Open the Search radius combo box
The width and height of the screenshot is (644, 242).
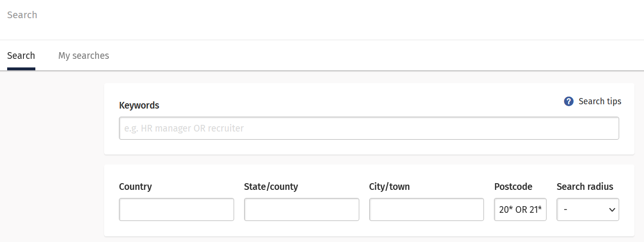[588, 209]
